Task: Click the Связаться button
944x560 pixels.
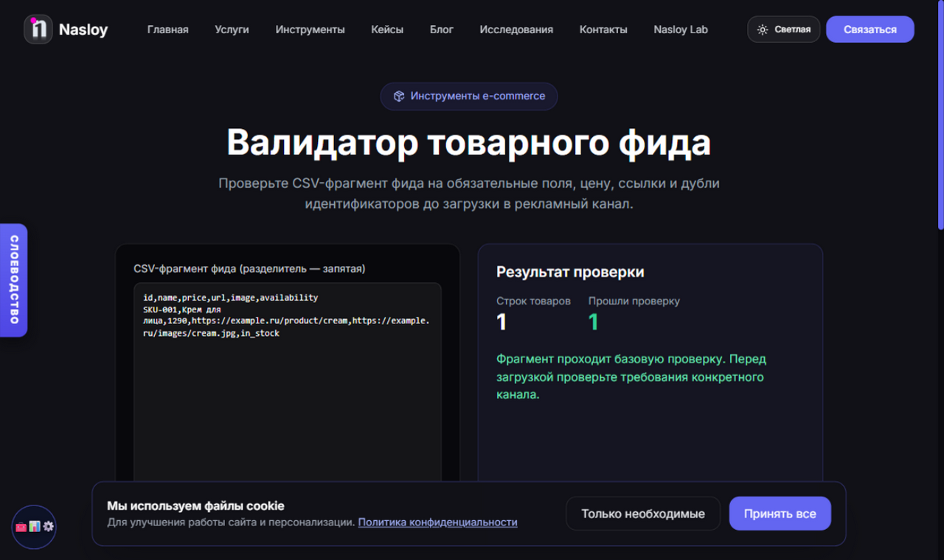Action: (x=870, y=29)
